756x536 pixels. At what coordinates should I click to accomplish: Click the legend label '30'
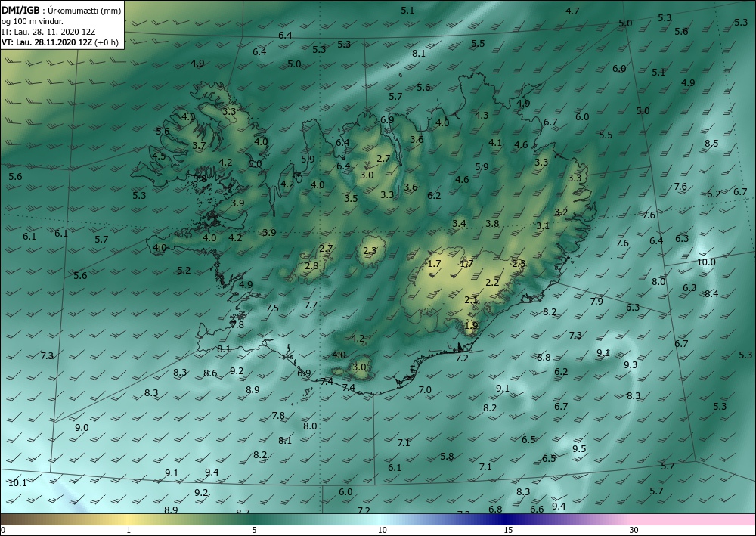[634, 530]
